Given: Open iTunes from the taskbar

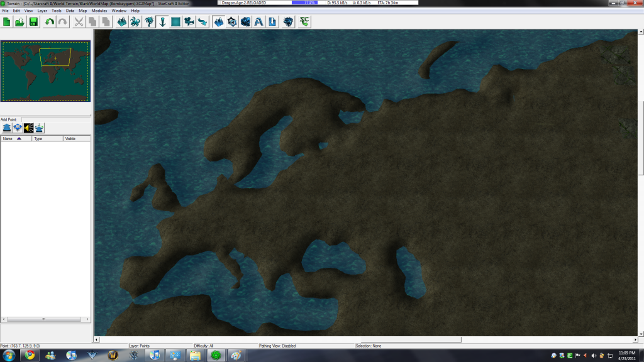Looking at the screenshot, I should (155, 356).
